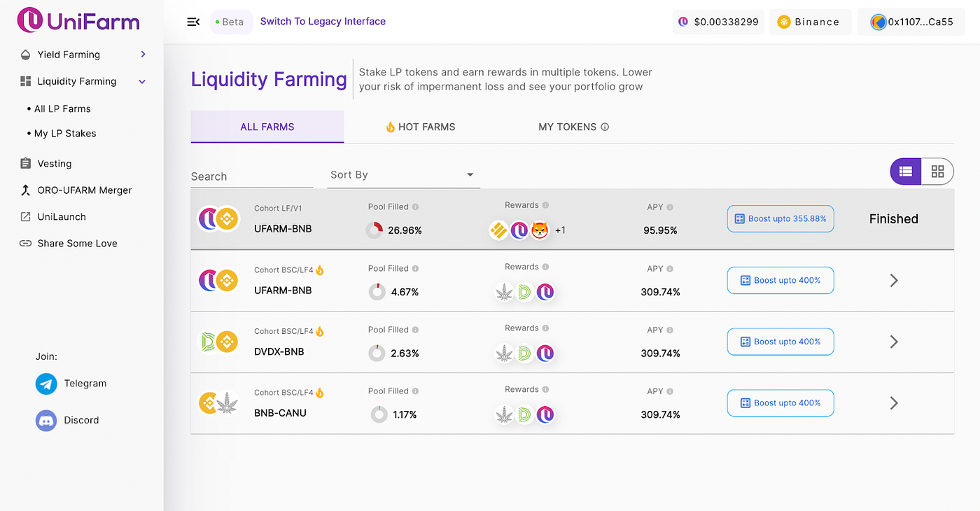
Task: Click the +1 more rewards indicator
Action: pos(561,230)
